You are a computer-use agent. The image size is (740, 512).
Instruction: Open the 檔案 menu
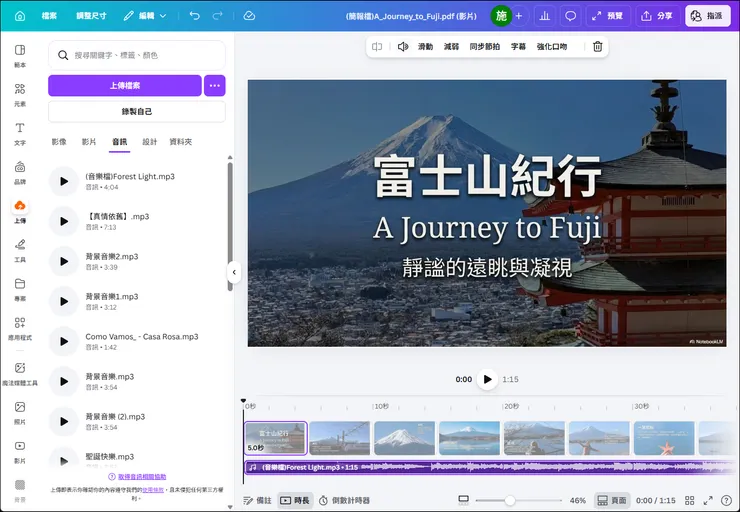tap(49, 16)
